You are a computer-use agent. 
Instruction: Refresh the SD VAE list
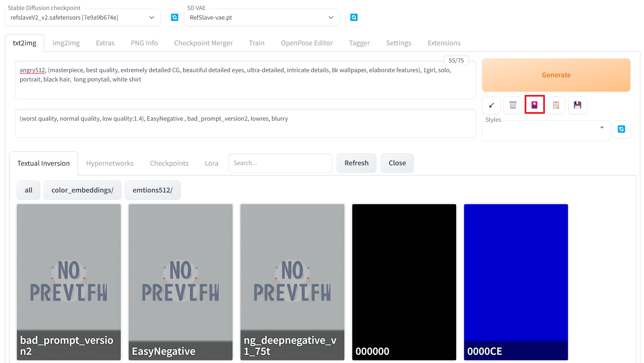[x=354, y=17]
